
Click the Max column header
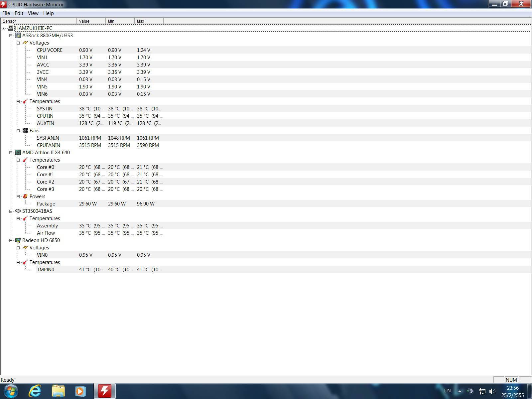coord(149,21)
